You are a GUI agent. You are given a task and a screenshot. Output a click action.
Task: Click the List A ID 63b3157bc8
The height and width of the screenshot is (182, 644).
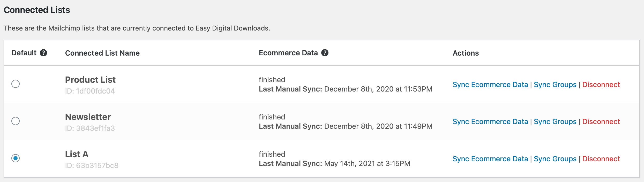pyautogui.click(x=92, y=165)
